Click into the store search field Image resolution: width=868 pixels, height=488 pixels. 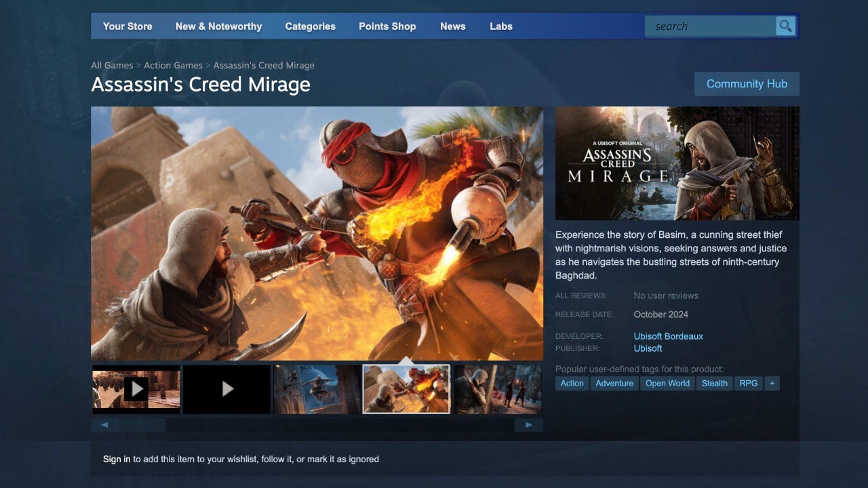click(711, 26)
